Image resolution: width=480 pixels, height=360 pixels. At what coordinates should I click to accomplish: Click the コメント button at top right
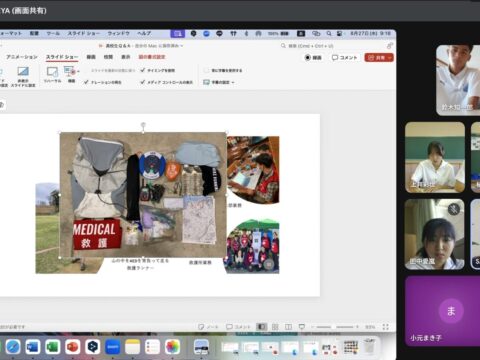tap(344, 58)
